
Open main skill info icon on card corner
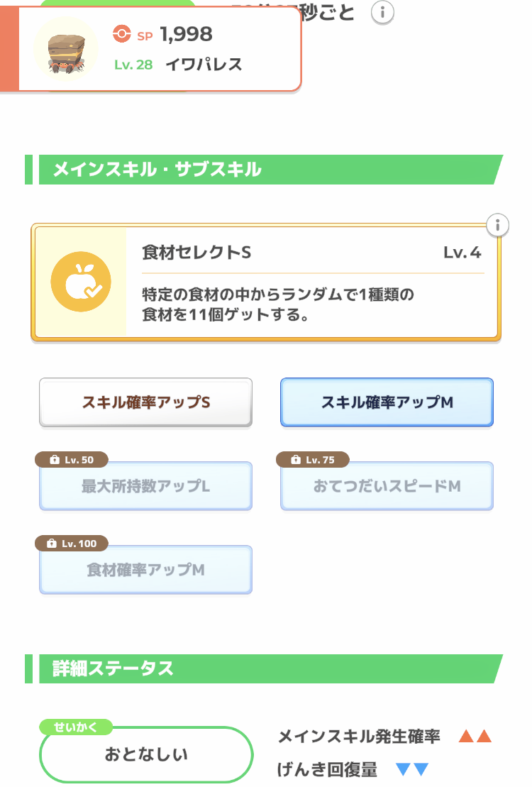tap(498, 226)
